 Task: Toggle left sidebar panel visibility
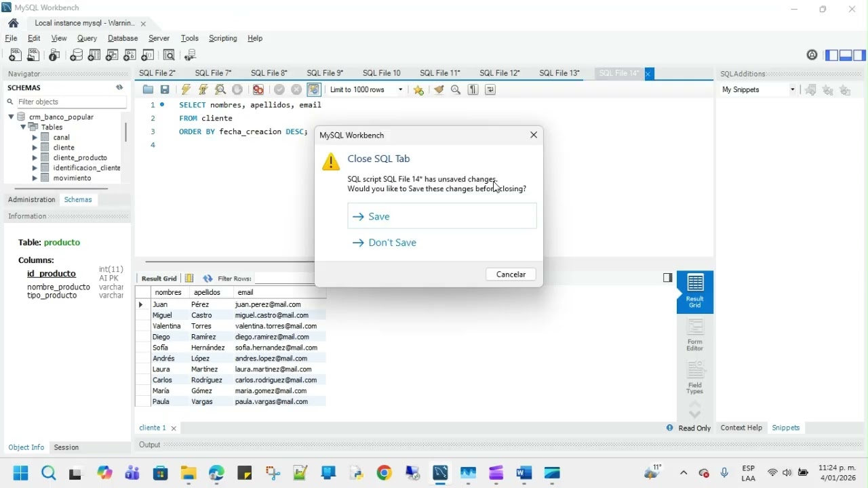(x=832, y=56)
